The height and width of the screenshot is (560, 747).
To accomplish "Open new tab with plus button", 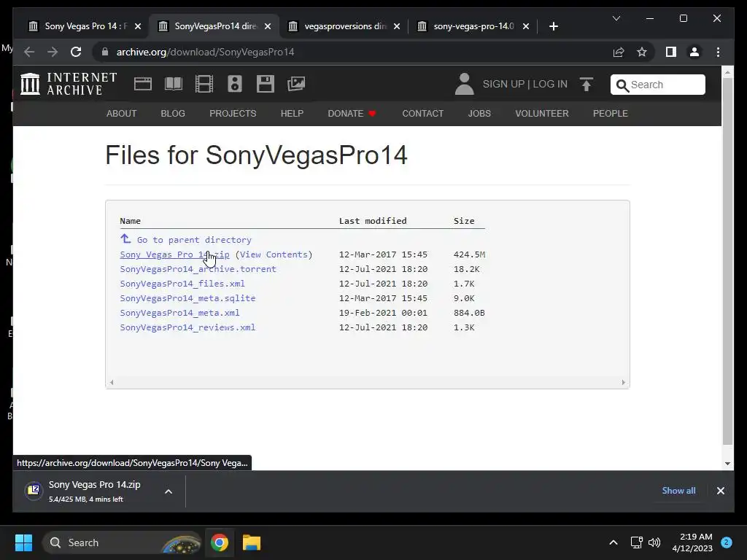I will click(x=553, y=26).
